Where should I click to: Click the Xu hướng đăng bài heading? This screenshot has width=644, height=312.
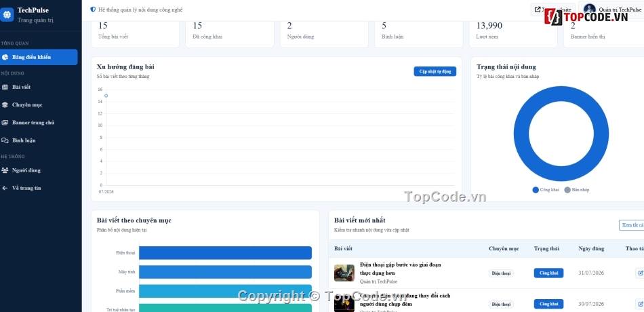[x=125, y=66]
